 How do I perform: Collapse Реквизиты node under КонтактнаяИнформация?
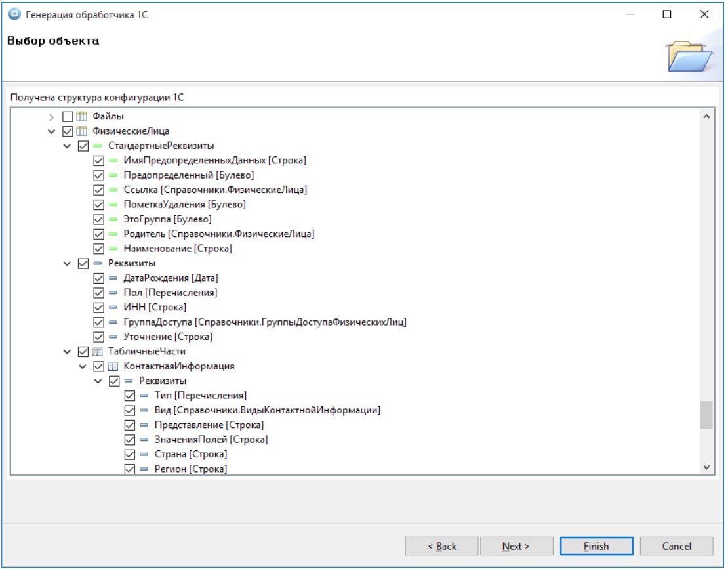[98, 381]
